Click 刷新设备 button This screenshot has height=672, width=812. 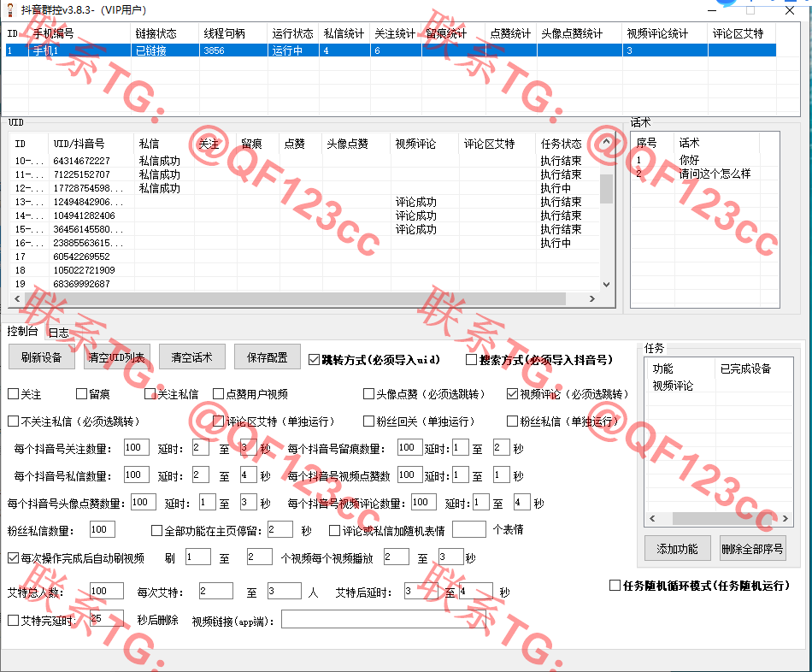tap(42, 357)
